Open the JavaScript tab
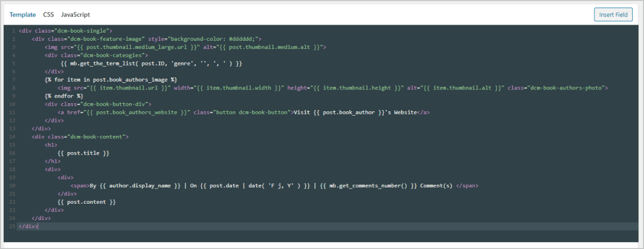This screenshot has width=644, height=249. [75, 14]
